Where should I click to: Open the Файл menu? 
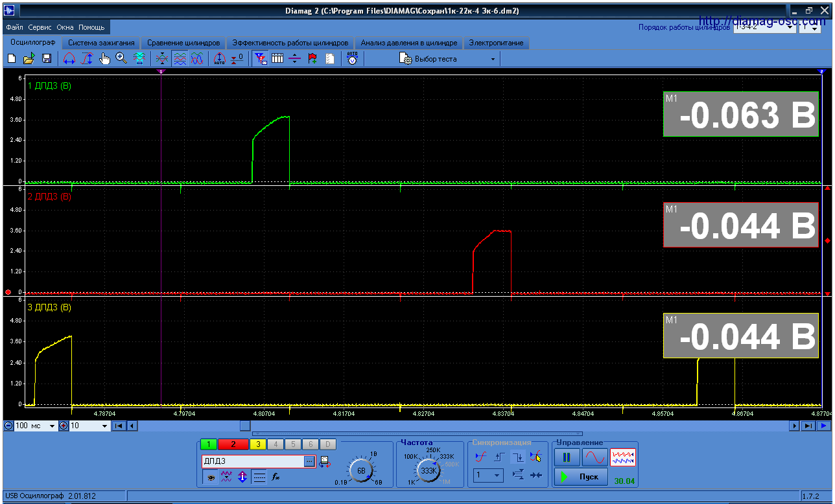14,28
